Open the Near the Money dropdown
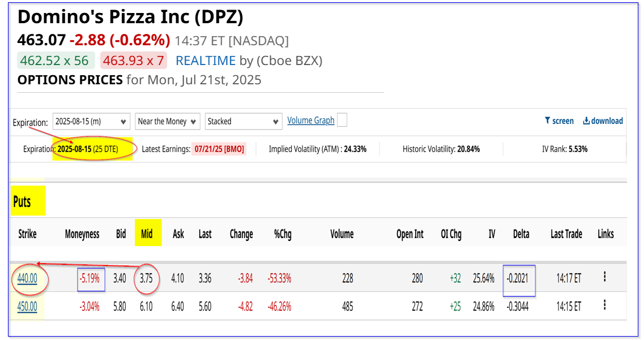This screenshot has width=644, height=340. [167, 122]
